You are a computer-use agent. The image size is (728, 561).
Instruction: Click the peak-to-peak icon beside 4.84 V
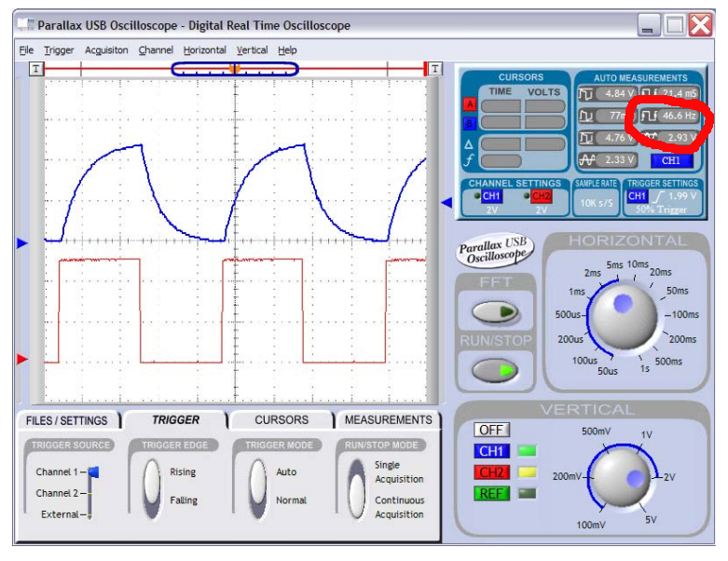[586, 94]
